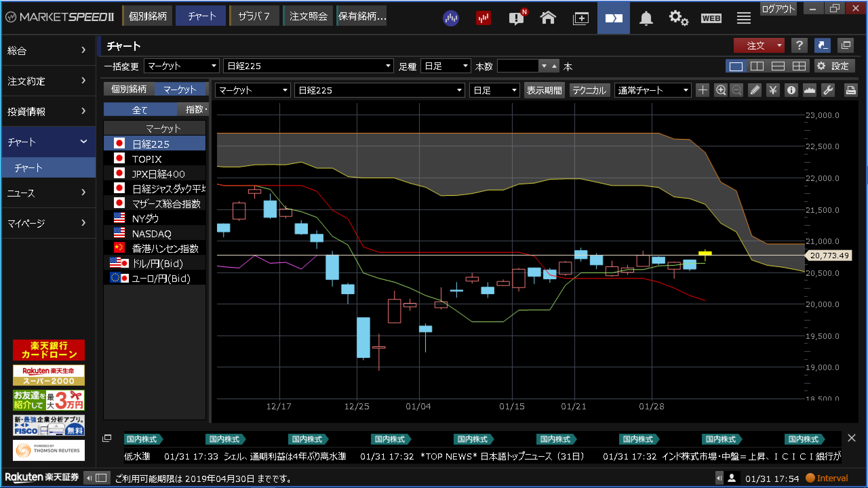This screenshot has width=868, height=488.
Task: Close the news ticker bar
Action: [x=851, y=438]
